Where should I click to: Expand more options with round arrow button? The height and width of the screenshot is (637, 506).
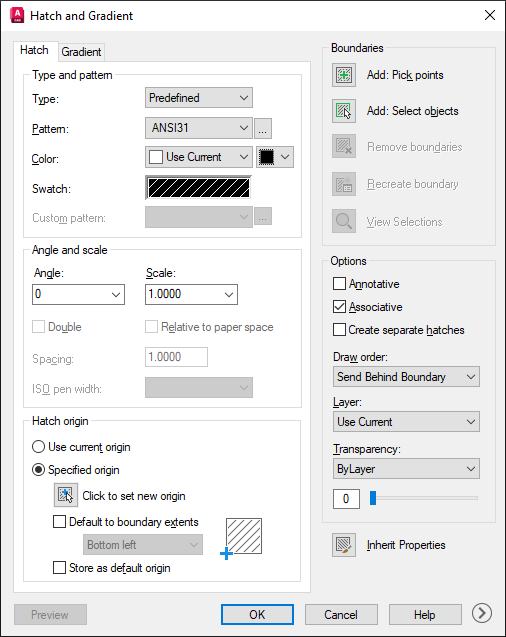[482, 613]
